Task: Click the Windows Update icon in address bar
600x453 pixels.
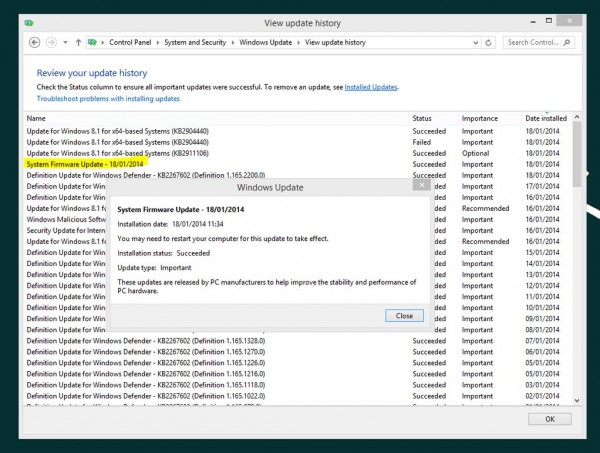Action: [x=92, y=42]
